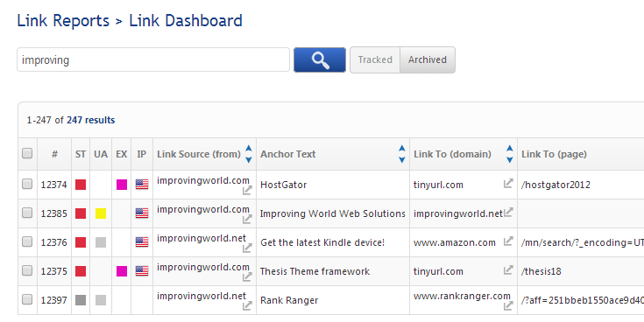644x322 pixels.
Task: Click the 247 results link
Action: click(x=91, y=120)
